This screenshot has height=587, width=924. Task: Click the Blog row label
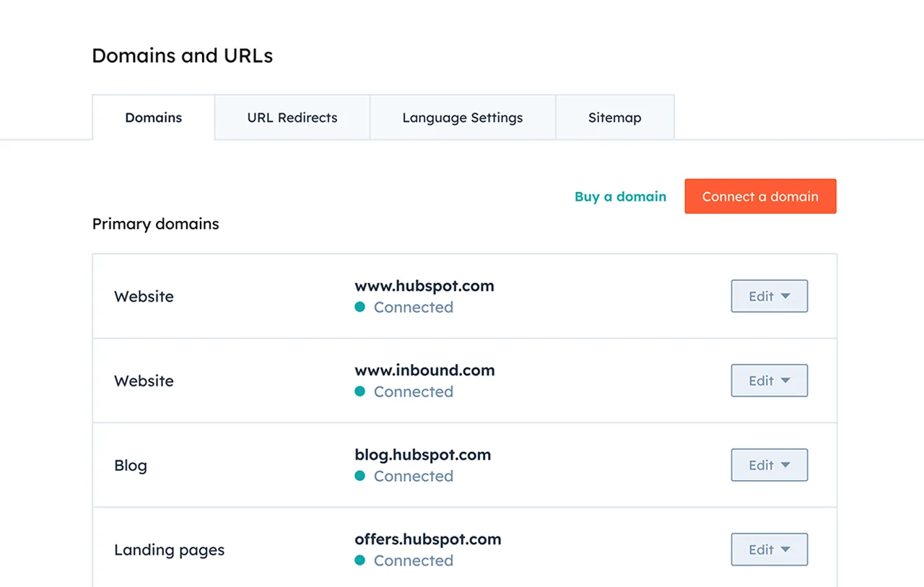(131, 466)
